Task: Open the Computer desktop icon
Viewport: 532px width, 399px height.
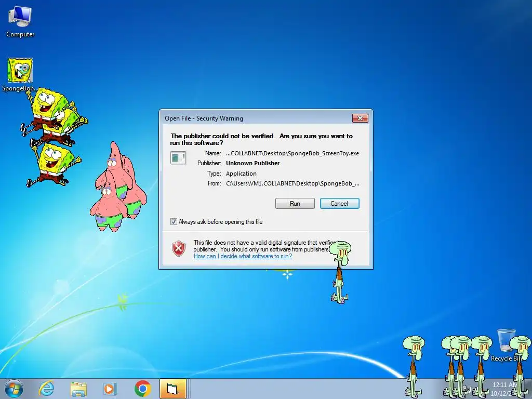Action: click(x=20, y=21)
